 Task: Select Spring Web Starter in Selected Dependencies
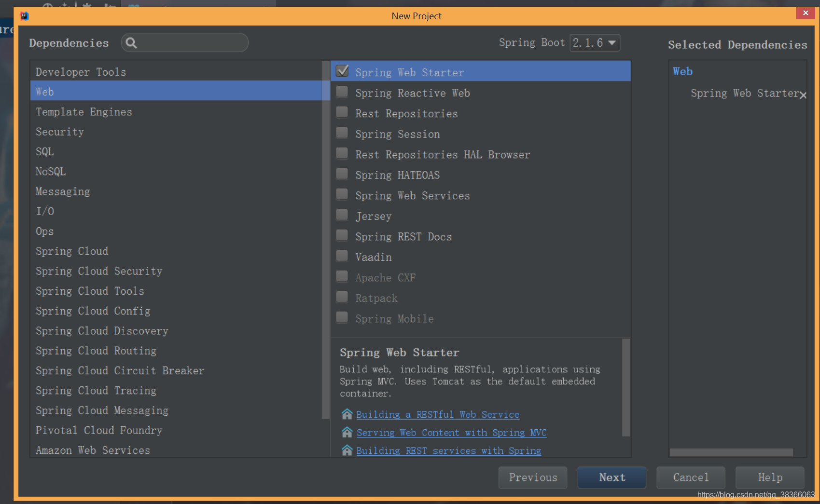[745, 93]
